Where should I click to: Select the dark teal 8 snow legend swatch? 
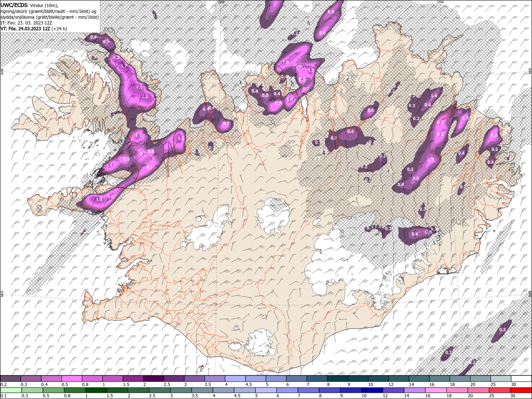point(337,379)
